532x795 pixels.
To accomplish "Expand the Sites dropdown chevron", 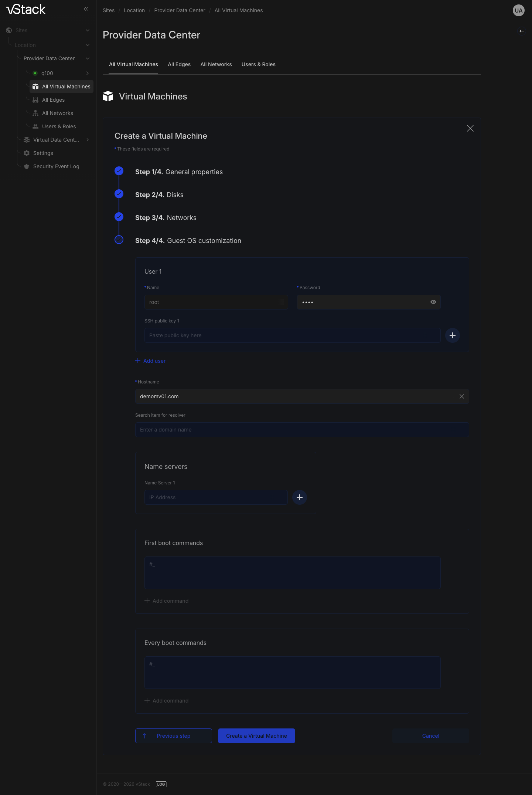I will coord(88,30).
